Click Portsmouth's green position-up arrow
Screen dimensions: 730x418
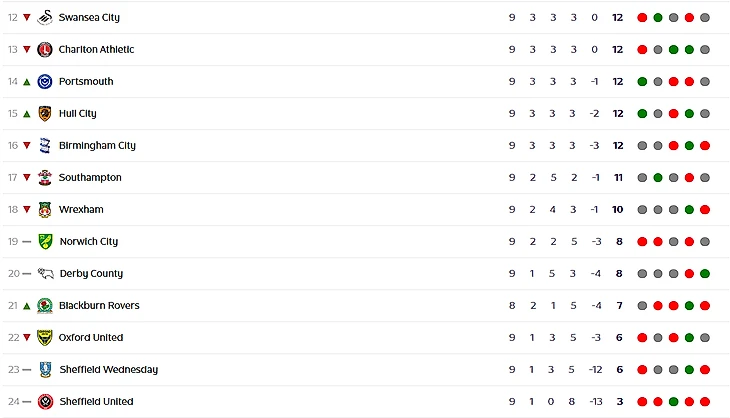(27, 81)
